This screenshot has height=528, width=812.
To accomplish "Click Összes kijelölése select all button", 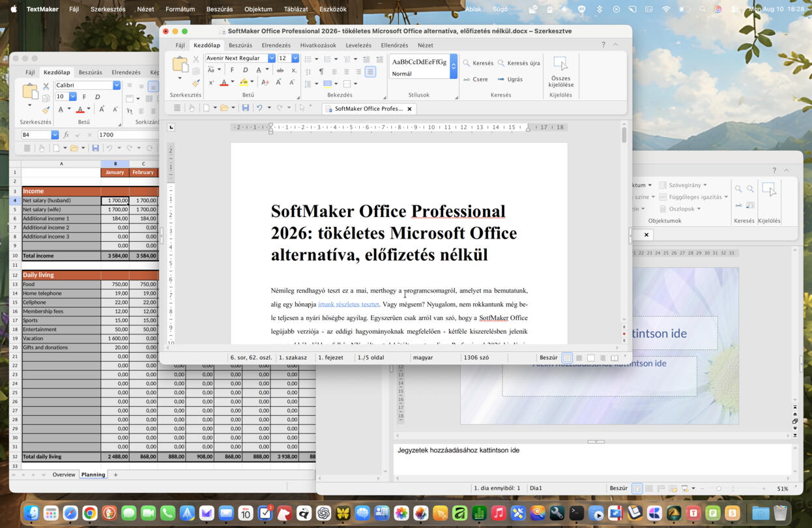I will (560, 72).
